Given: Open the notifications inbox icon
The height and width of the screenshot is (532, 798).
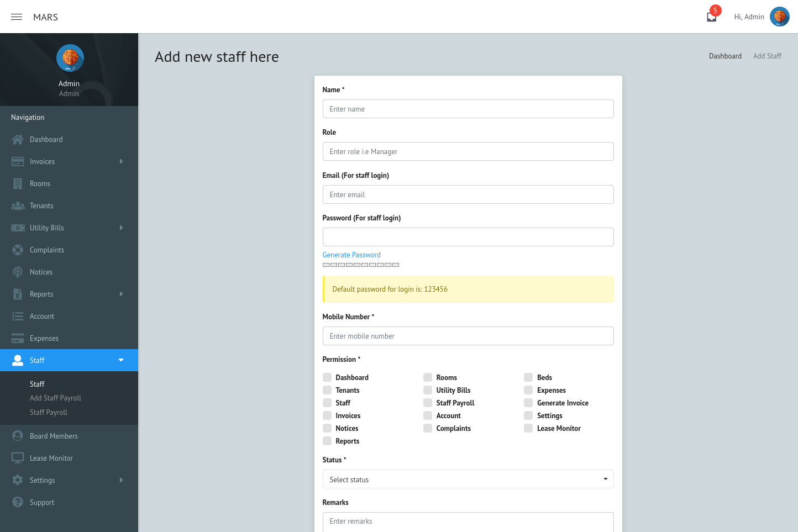Looking at the screenshot, I should (x=712, y=17).
